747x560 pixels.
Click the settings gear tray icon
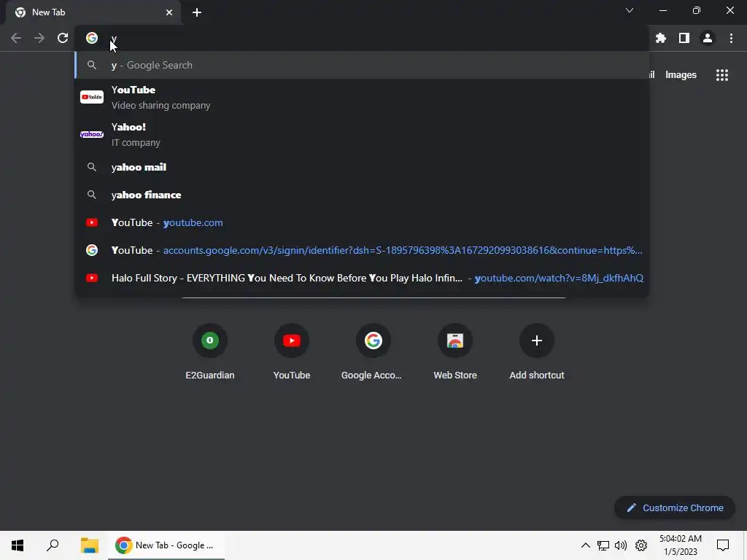[x=641, y=545]
